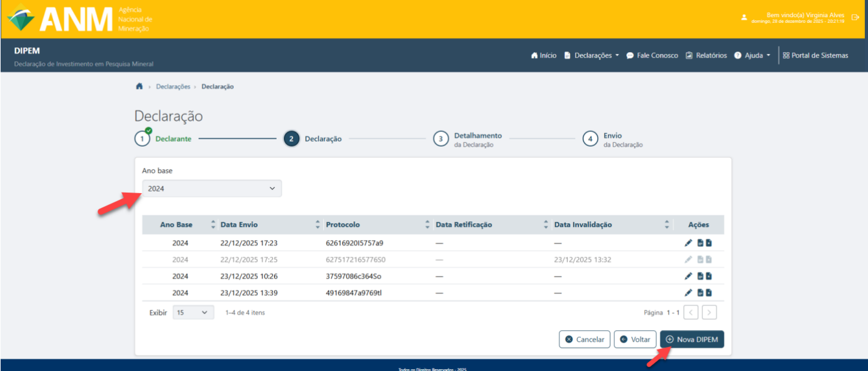Click the Nova DIPEM button
Viewport: 868px width, 371px height.
pyautogui.click(x=692, y=339)
